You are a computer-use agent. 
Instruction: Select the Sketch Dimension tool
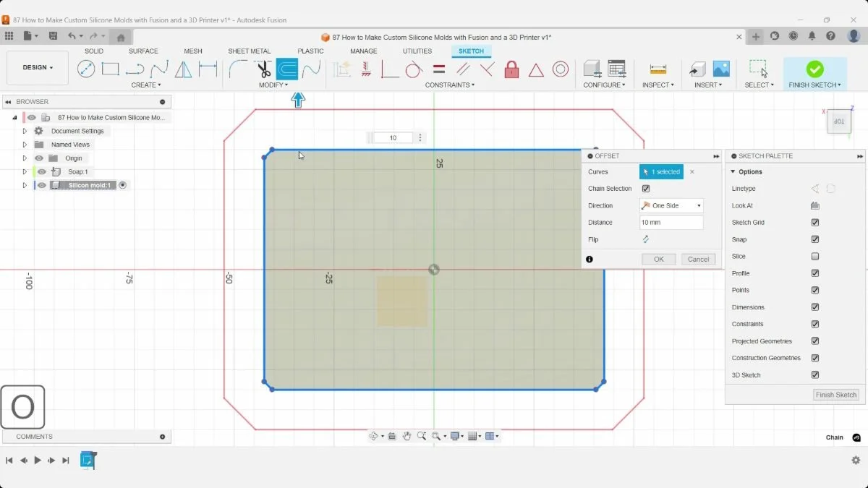(208, 69)
